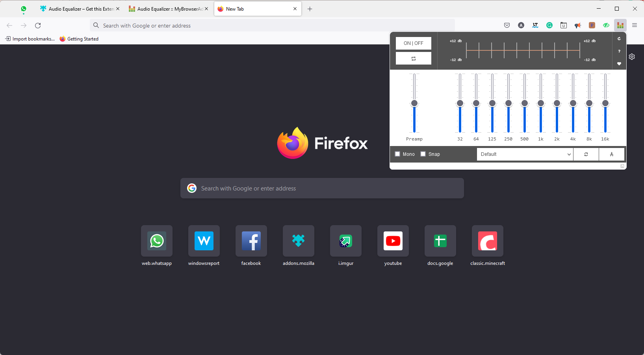Expand the Default preset dropdown

point(525,154)
